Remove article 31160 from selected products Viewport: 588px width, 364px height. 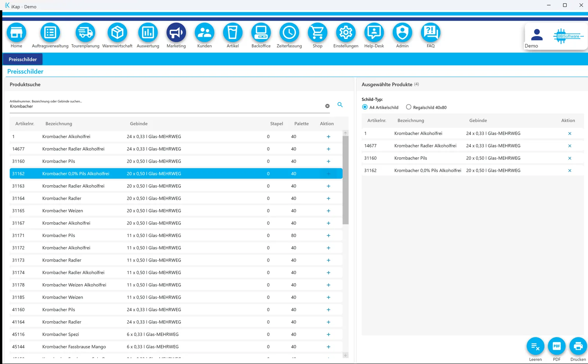point(570,158)
